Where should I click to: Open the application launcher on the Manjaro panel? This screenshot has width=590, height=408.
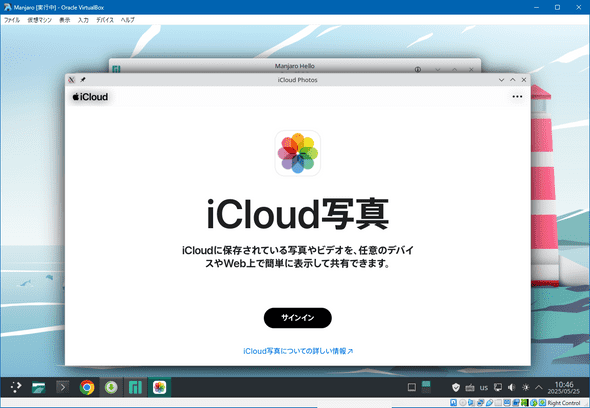[15, 387]
